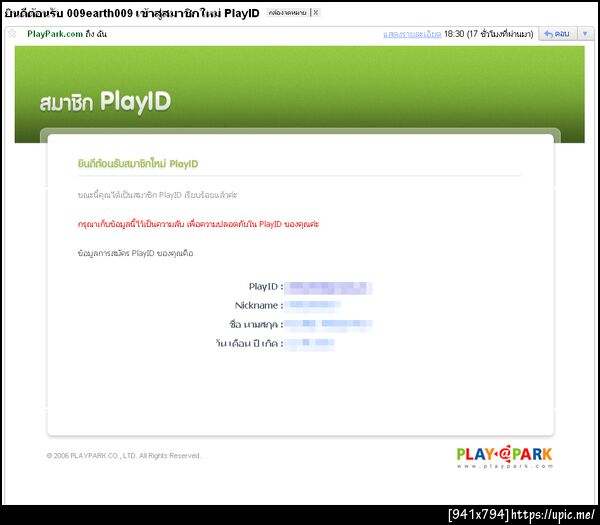Click the birth date label
This screenshot has width=600, height=525.
(x=249, y=343)
